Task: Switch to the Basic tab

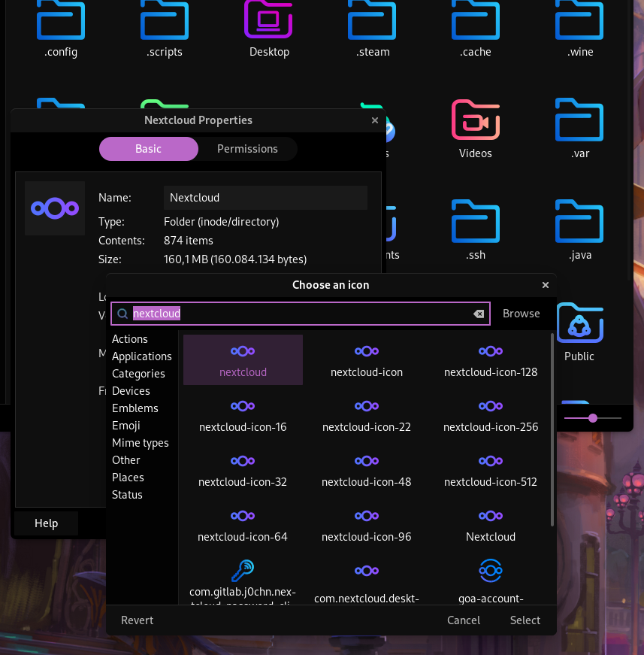Action: pyautogui.click(x=149, y=149)
